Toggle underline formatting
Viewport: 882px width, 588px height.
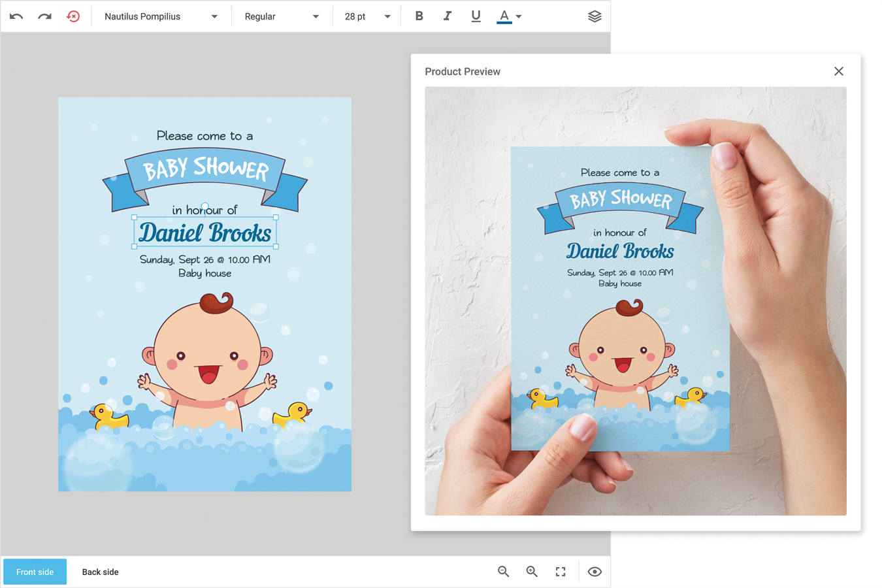click(476, 16)
